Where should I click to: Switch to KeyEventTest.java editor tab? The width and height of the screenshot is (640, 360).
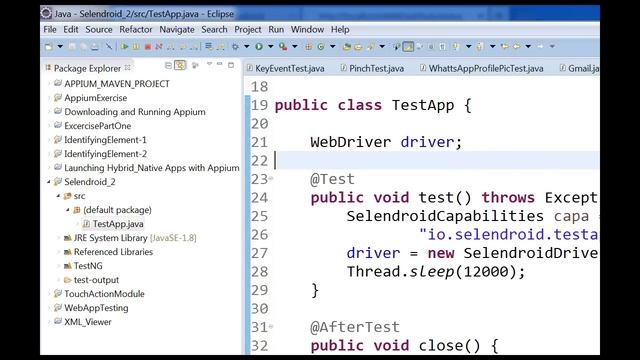point(286,68)
